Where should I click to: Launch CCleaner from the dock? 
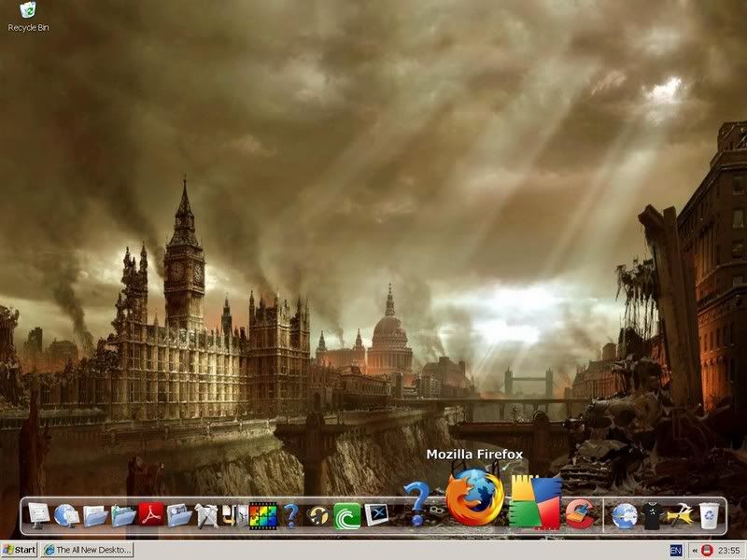(x=580, y=514)
